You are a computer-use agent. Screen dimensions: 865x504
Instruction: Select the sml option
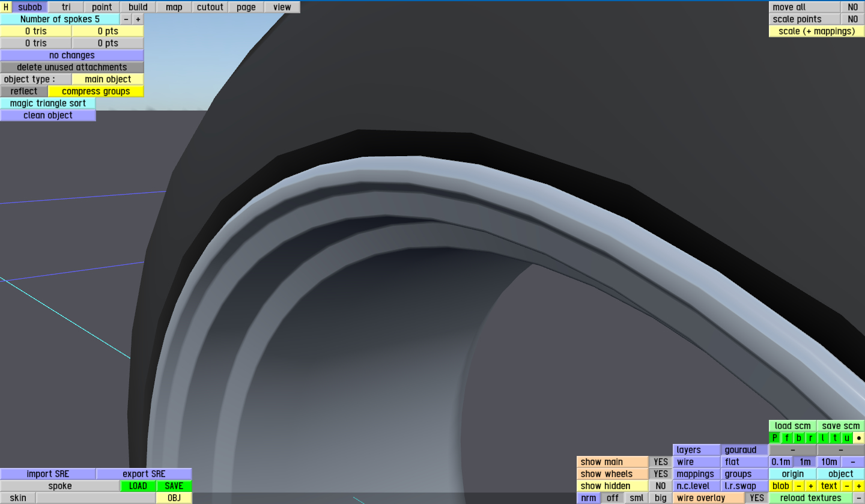point(637,498)
